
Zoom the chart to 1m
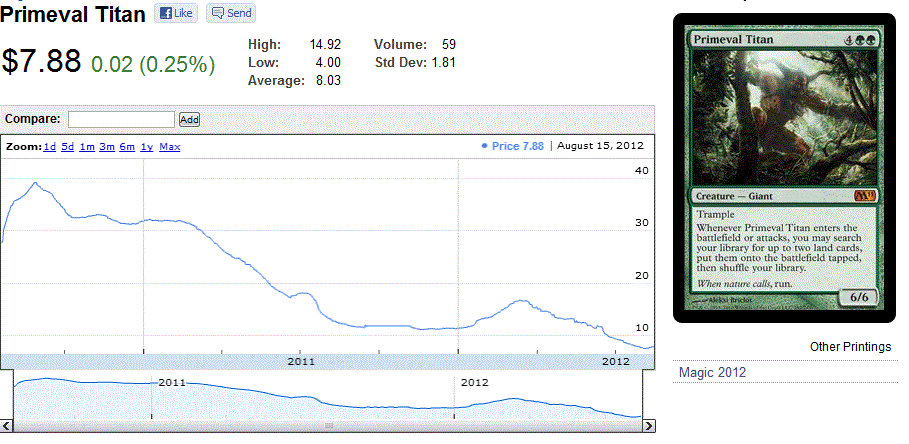[87, 147]
